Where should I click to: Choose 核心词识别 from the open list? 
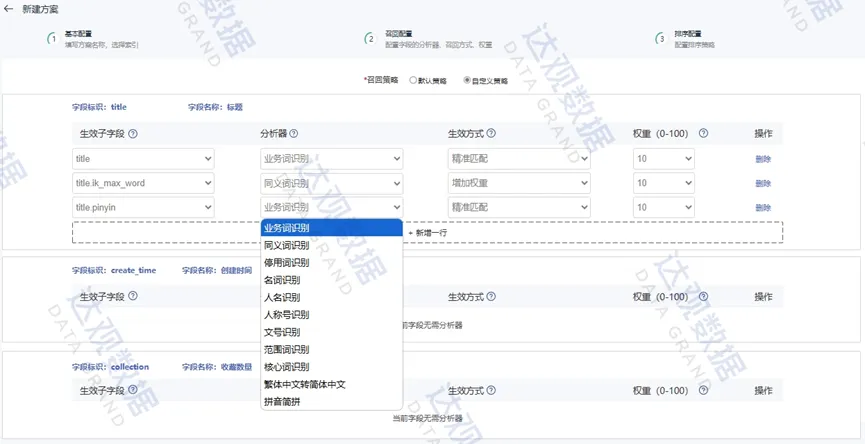tap(332, 367)
